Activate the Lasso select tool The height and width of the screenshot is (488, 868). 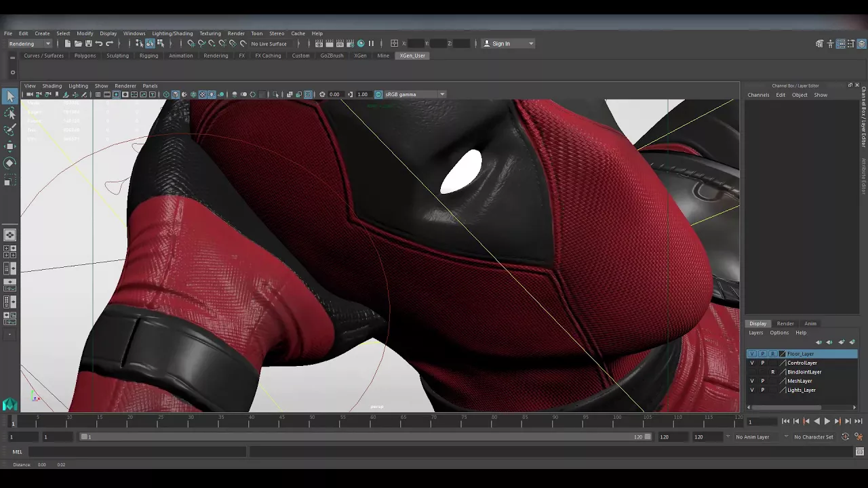click(x=9, y=113)
